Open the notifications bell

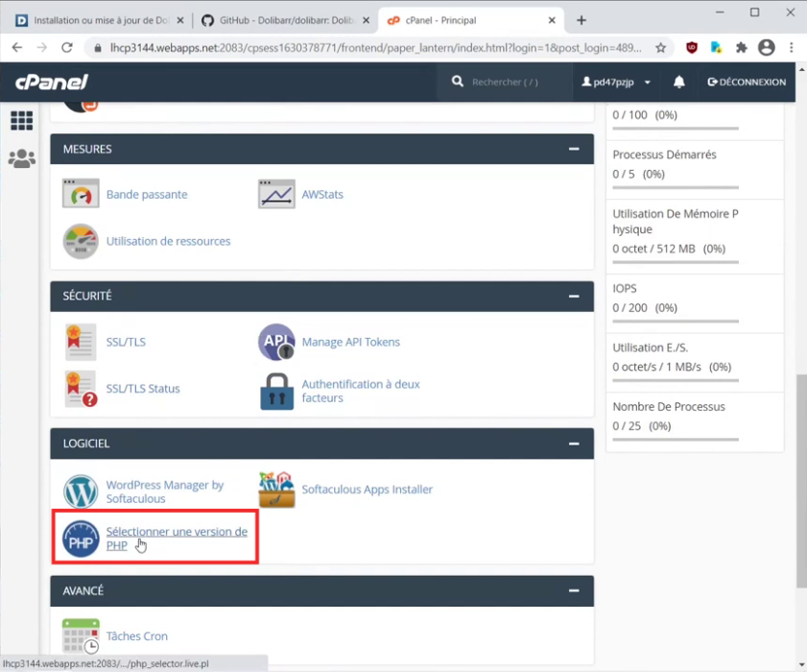(679, 83)
